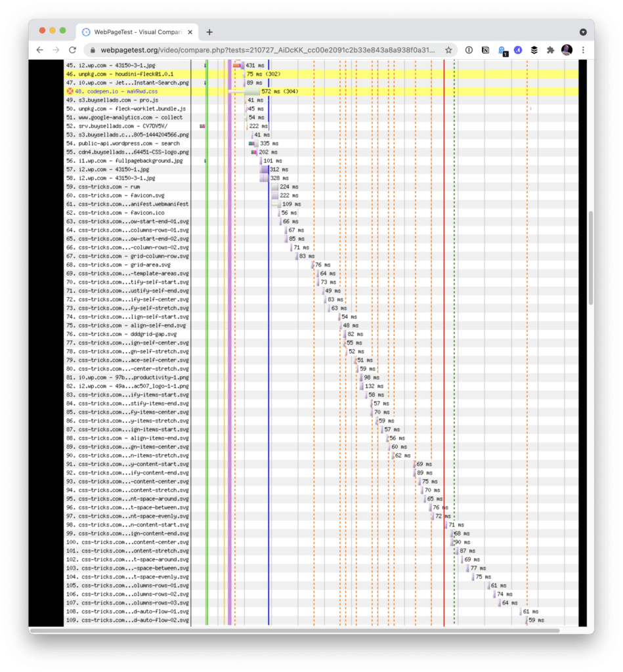This screenshot has width=623, height=672.
Task: Bookmark page with star icon
Action: pos(448,50)
